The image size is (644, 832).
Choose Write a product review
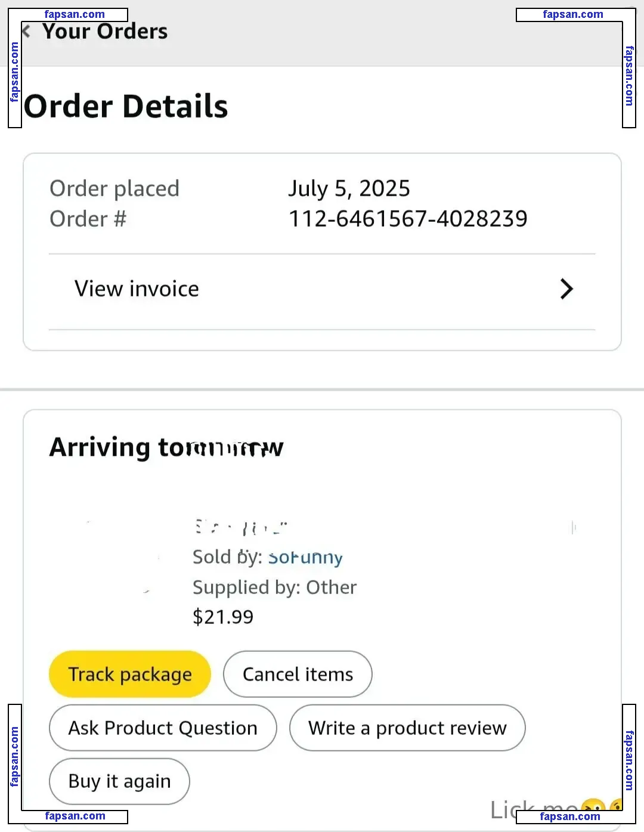[x=407, y=728]
